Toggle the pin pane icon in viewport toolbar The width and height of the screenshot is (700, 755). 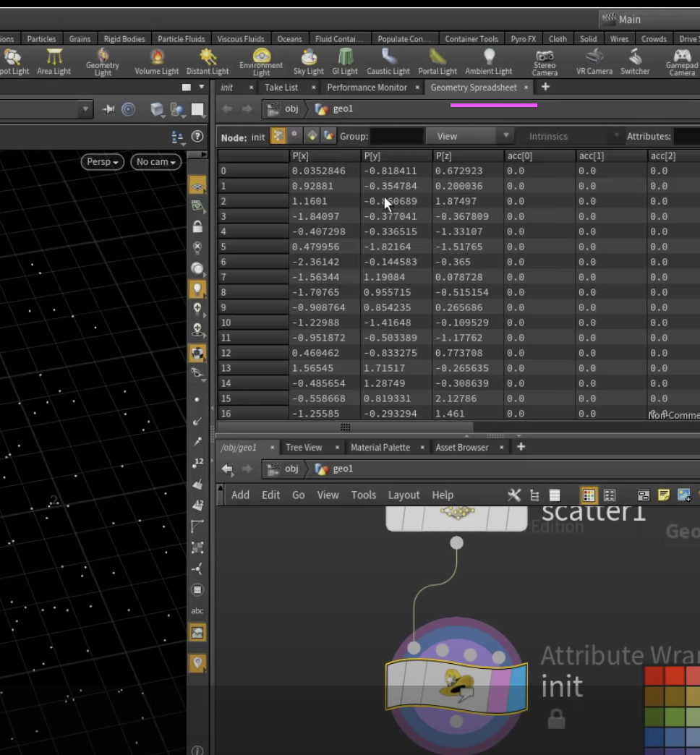(x=108, y=109)
